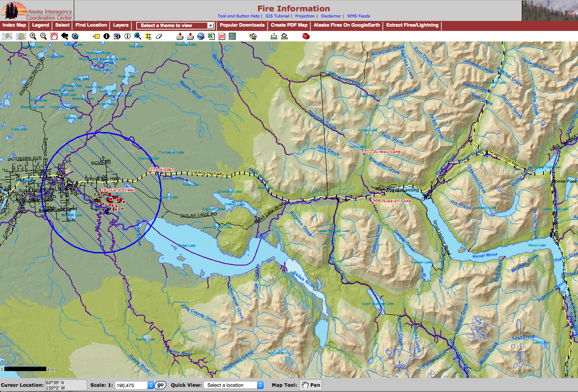Expand the scale value dropdown arrow
This screenshot has width=578, height=392.
click(x=151, y=385)
